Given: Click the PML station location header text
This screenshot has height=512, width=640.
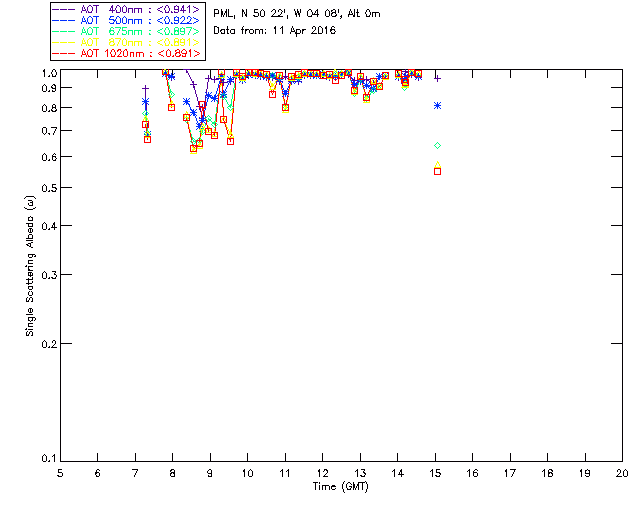Looking at the screenshot, I should click(x=297, y=14).
